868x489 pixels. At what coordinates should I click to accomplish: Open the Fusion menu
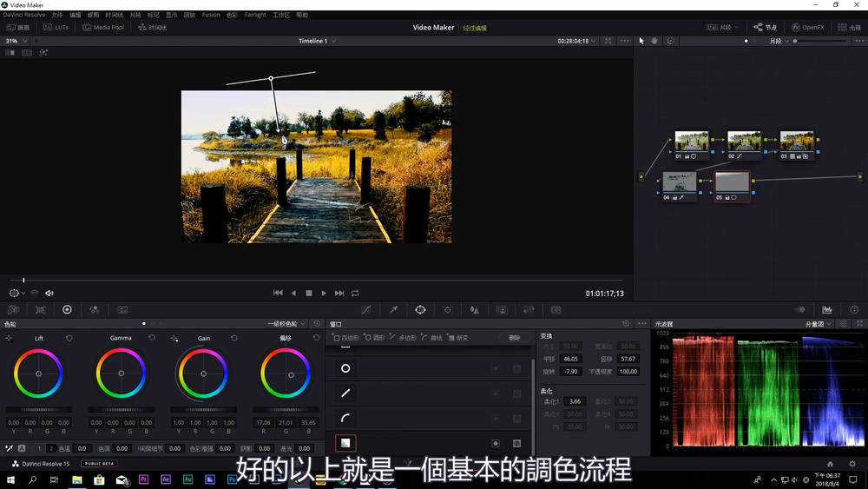(x=210, y=15)
